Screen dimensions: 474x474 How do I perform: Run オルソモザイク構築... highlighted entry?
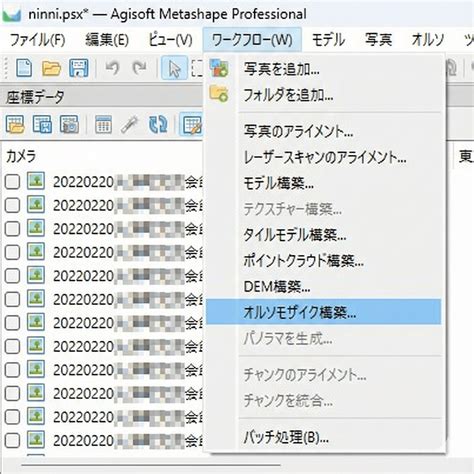point(323,312)
